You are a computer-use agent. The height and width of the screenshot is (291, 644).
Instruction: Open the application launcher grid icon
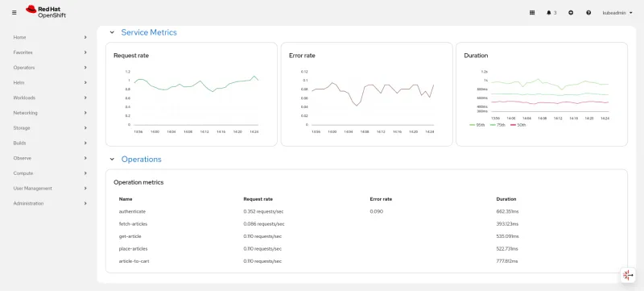pyautogui.click(x=532, y=13)
